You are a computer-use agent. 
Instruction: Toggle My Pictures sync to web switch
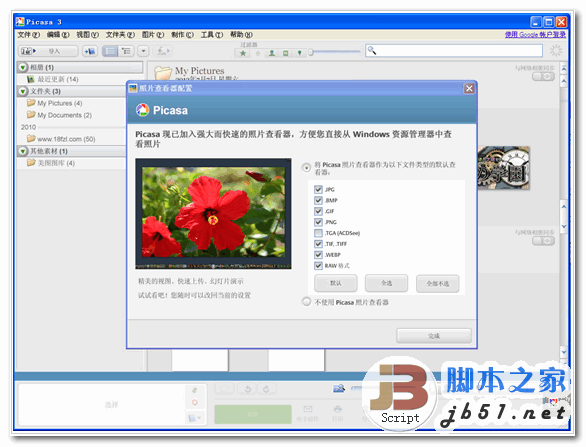pos(543,77)
